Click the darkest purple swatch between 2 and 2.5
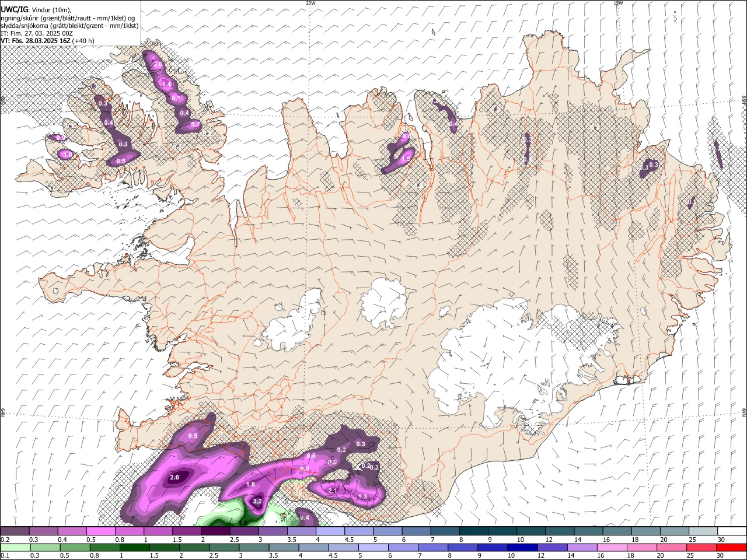This screenshot has height=560, width=747. 215,531
